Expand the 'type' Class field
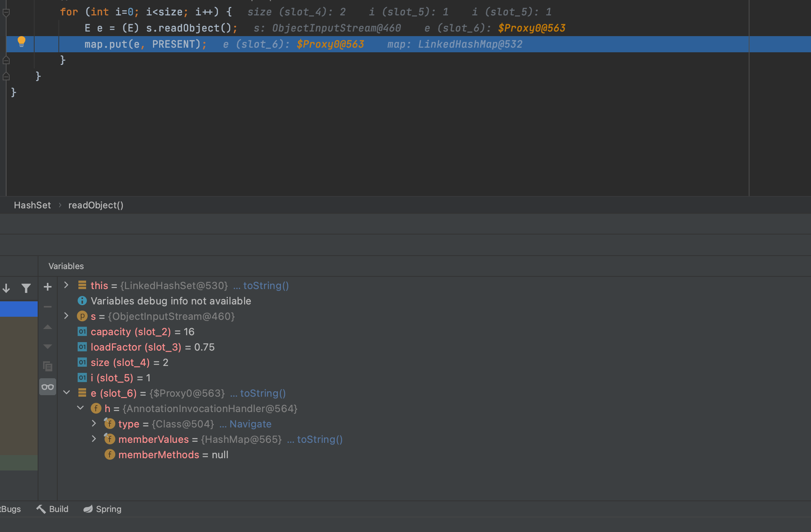The image size is (811, 532). tap(94, 423)
